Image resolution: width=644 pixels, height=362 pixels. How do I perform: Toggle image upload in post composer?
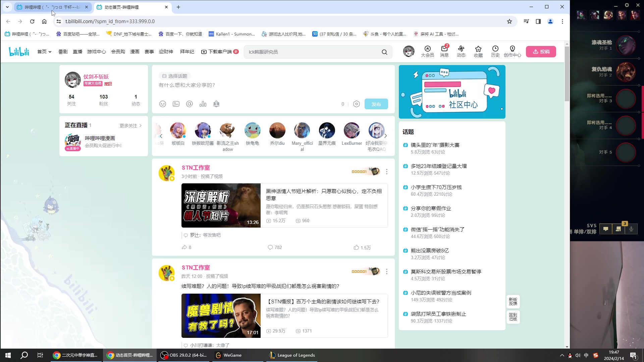click(176, 104)
